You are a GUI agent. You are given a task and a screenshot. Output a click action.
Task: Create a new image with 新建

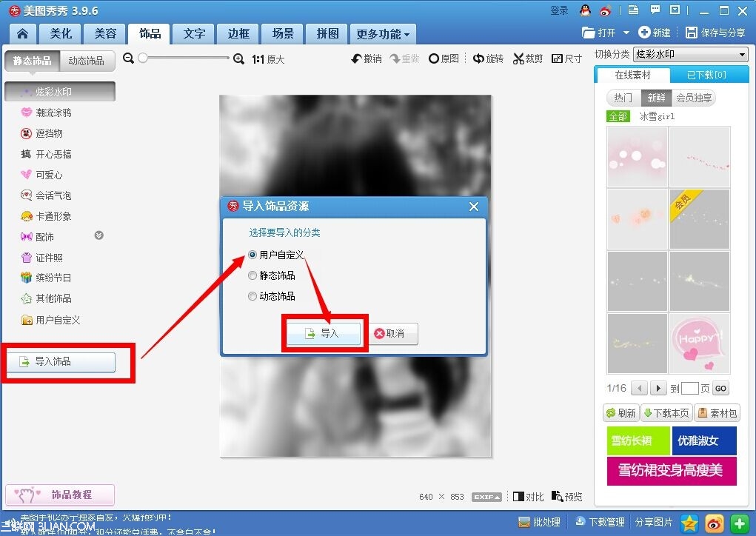pyautogui.click(x=655, y=33)
